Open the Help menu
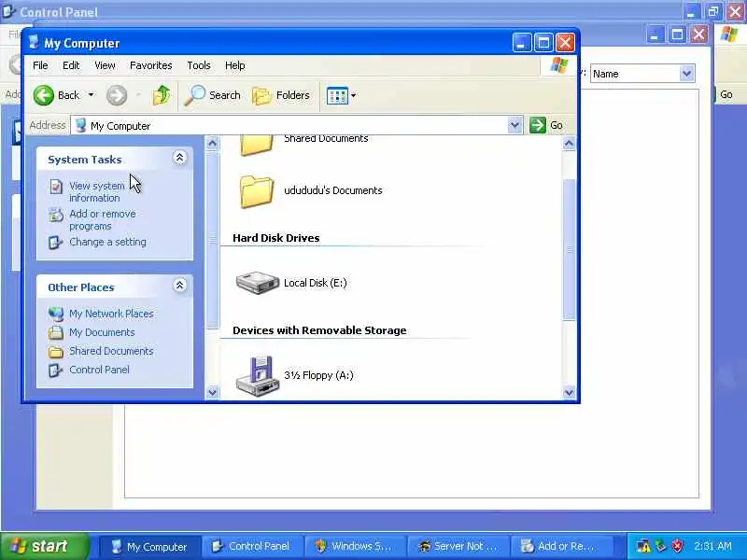 pos(235,65)
